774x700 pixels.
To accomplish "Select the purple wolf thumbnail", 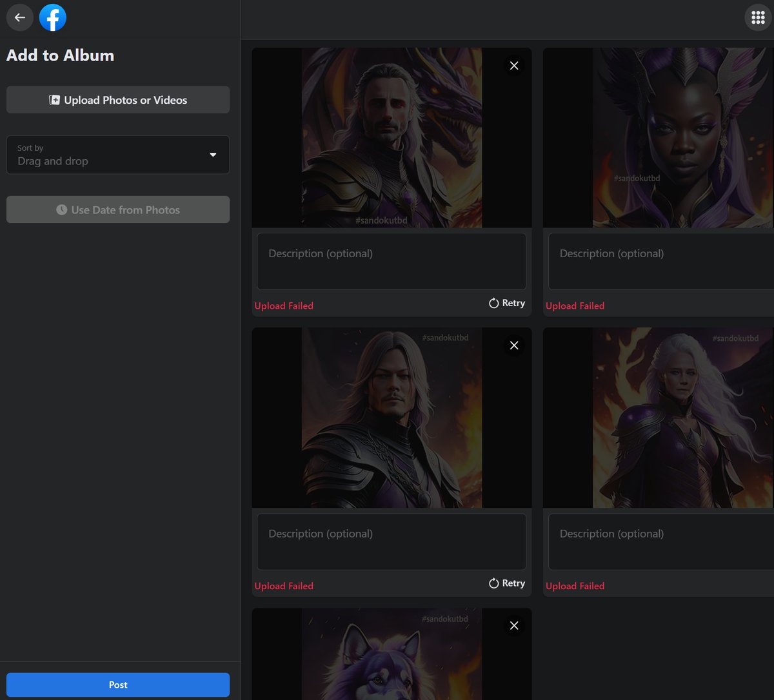I will [x=392, y=654].
